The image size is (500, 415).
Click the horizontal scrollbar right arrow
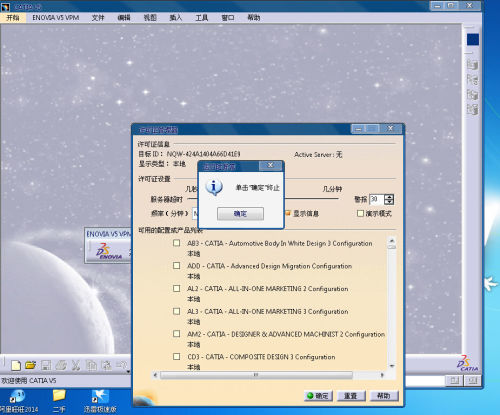(382, 375)
